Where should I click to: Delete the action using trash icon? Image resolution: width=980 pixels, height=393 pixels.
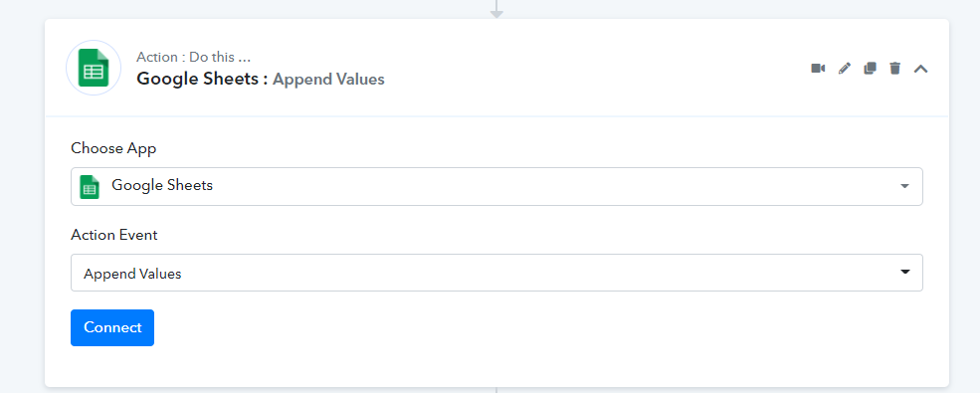895,68
